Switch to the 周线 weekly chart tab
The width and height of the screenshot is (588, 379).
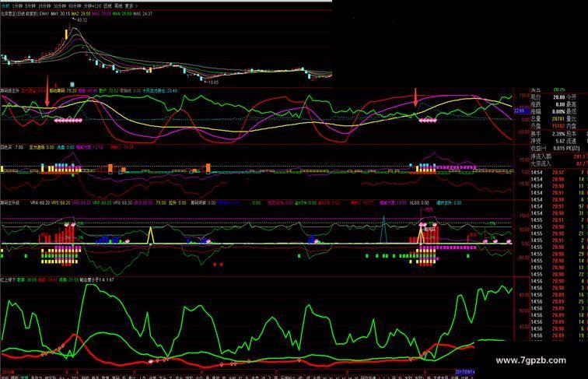click(118, 6)
